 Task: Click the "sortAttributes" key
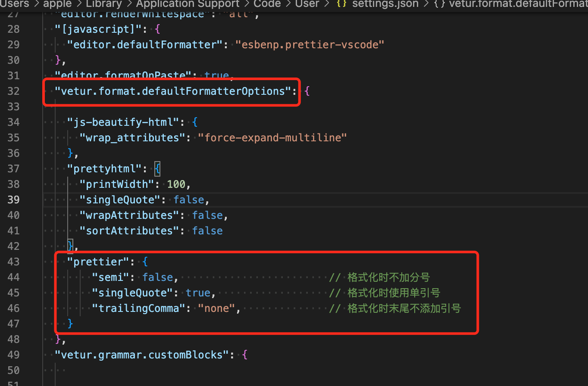click(129, 231)
